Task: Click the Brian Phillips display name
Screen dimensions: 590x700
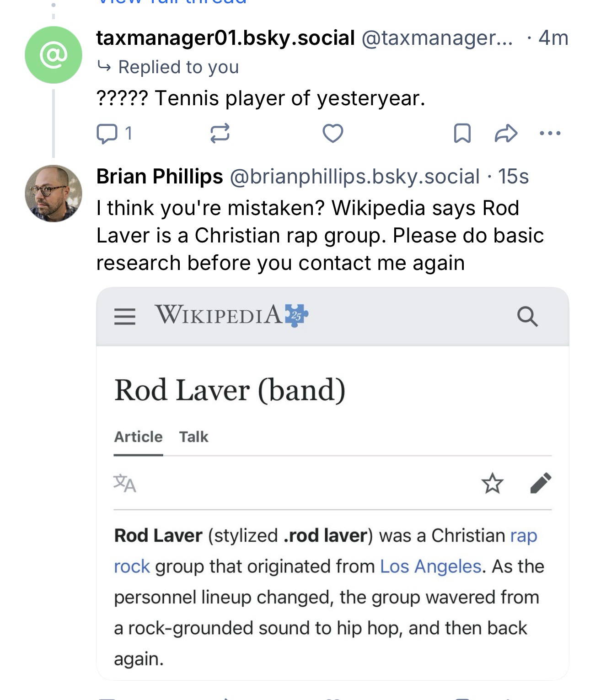Action: 160,177
